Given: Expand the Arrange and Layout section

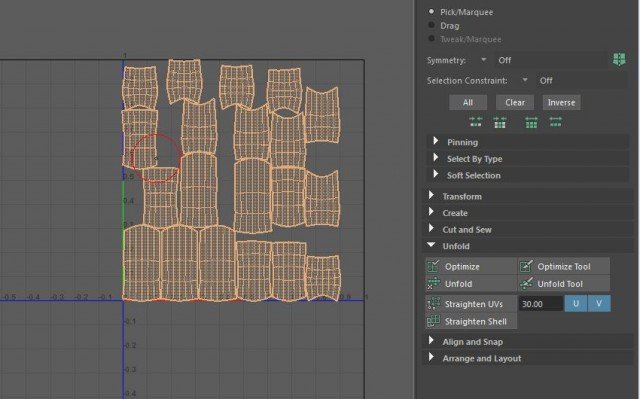Looking at the screenshot, I should 527,359.
